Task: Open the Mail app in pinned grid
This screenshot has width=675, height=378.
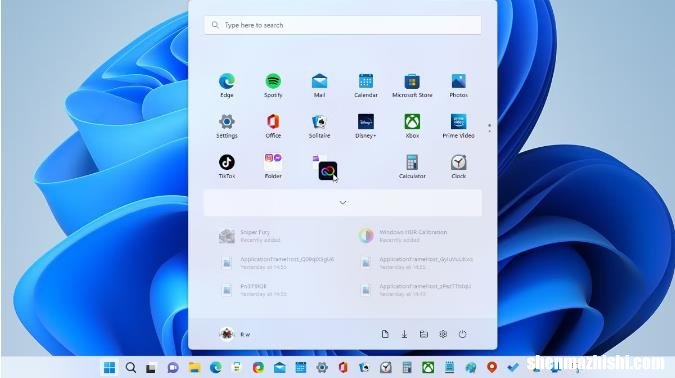Action: tap(319, 85)
